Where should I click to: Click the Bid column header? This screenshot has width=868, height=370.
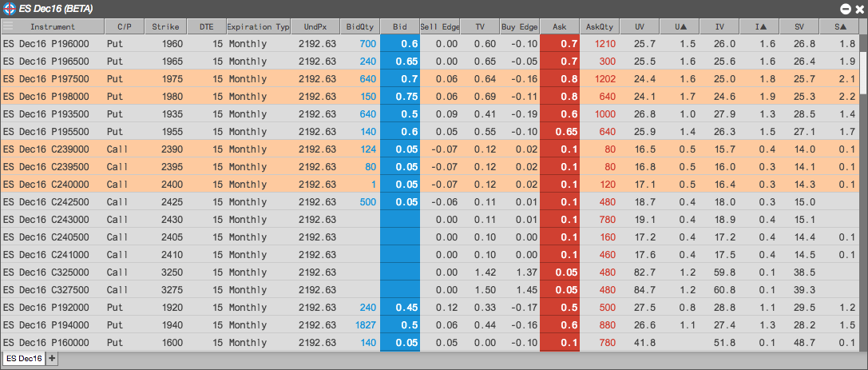coord(400,26)
